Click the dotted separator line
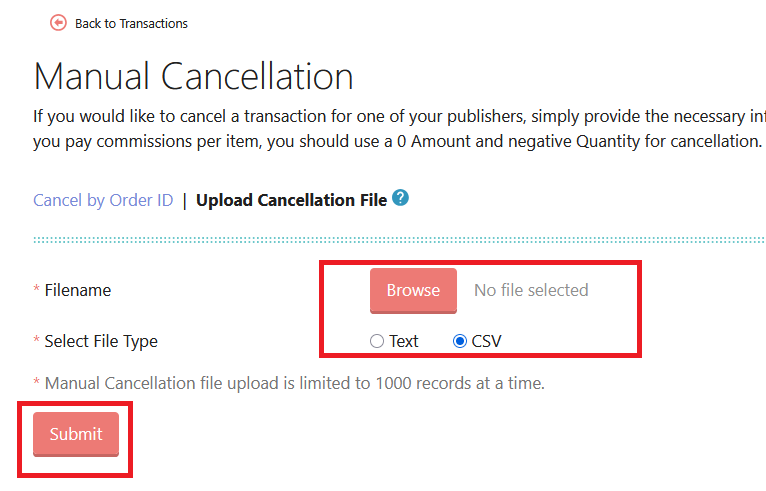The width and height of the screenshot is (766, 491). pyautogui.click(x=398, y=240)
